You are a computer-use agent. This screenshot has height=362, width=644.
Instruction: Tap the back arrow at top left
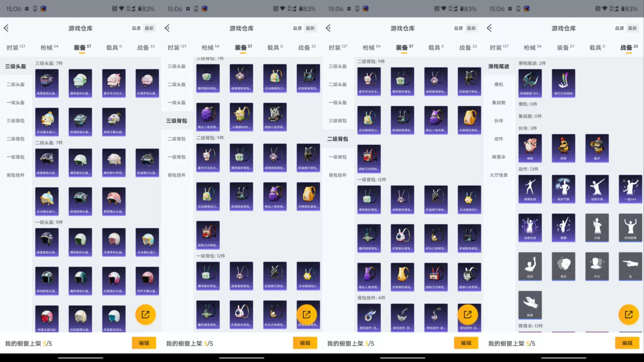[489, 28]
